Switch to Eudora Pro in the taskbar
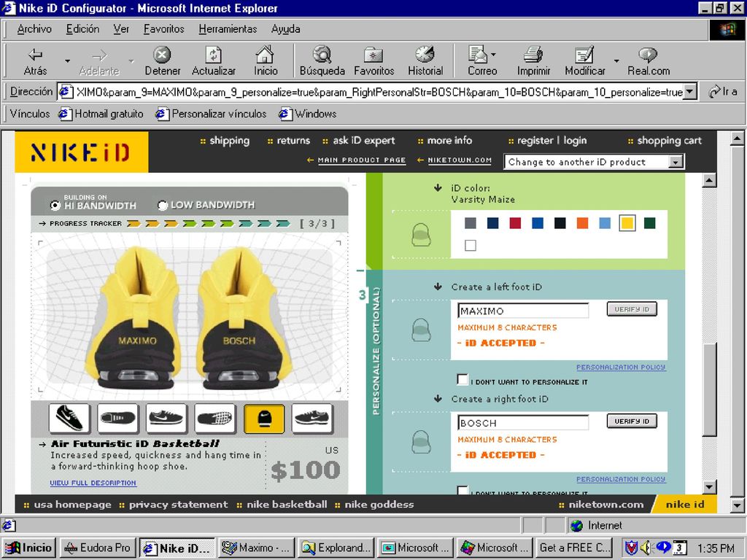747x560 pixels. coord(98,548)
